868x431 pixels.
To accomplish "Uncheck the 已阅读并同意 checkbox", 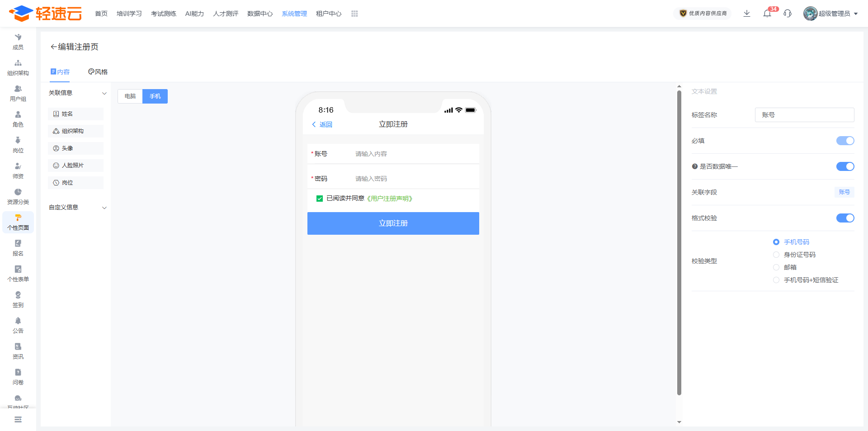I will 320,199.
